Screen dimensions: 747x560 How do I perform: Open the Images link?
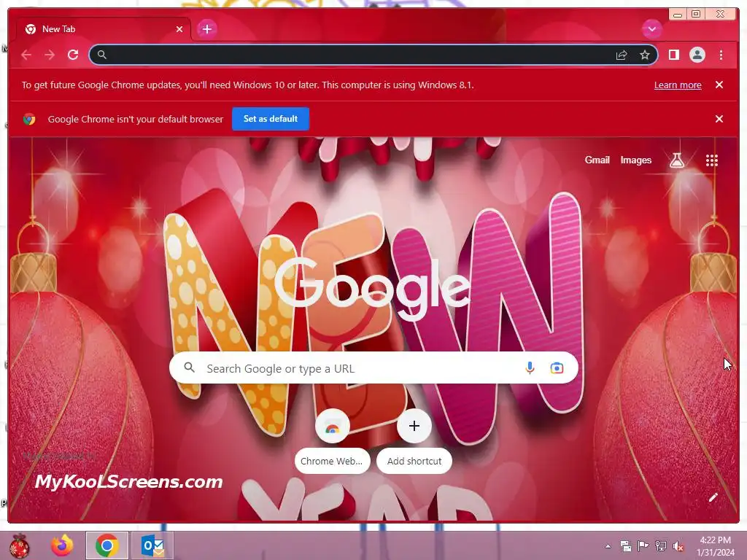click(x=635, y=160)
